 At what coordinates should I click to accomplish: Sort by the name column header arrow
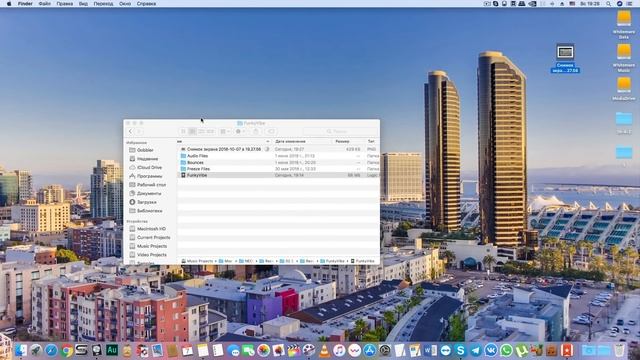pyautogui.click(x=268, y=141)
